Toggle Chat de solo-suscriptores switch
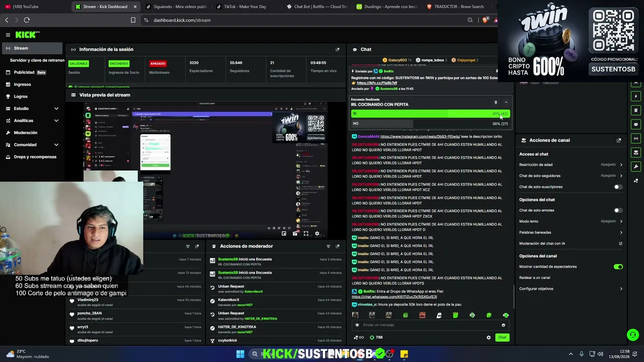This screenshot has width=644, height=362. (x=618, y=187)
